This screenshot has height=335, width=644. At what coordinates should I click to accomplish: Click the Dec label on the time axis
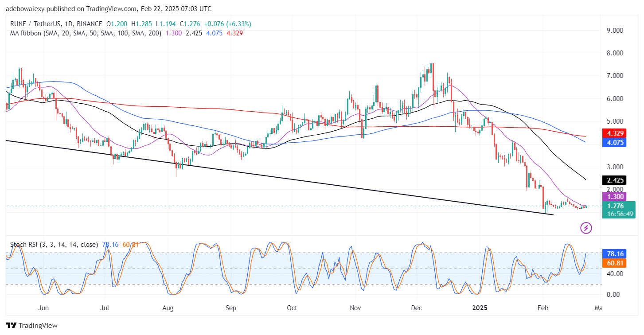[x=417, y=308]
